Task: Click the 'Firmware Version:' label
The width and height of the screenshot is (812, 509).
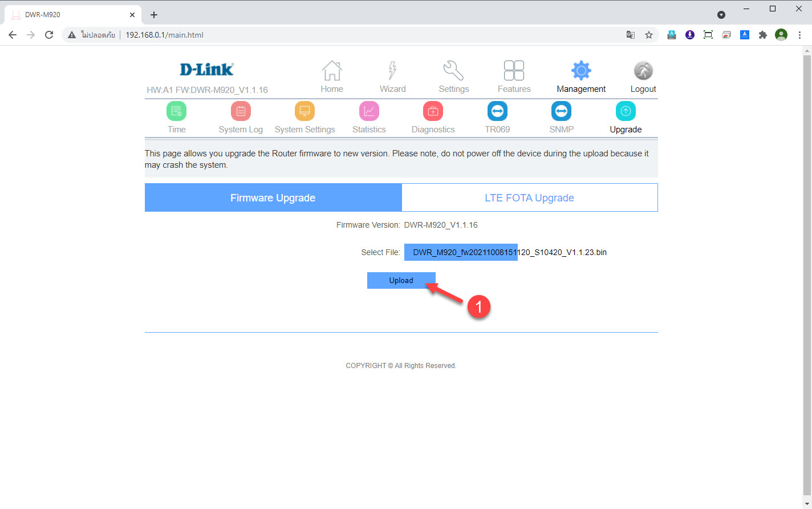Action: point(368,225)
